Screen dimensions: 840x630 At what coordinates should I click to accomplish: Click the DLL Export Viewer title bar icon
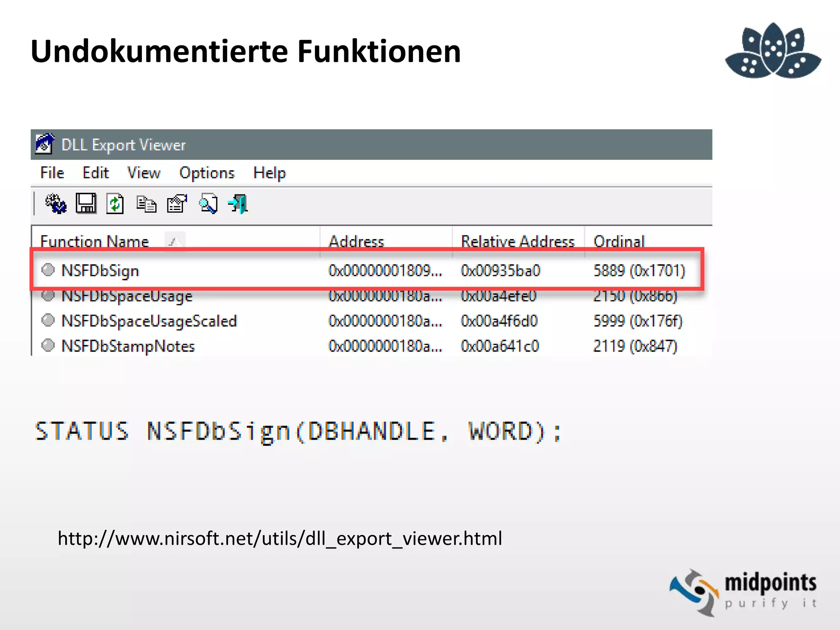(x=45, y=144)
